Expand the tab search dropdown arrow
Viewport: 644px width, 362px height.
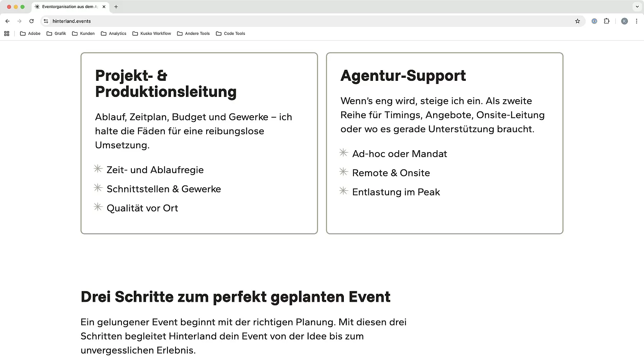point(637,7)
